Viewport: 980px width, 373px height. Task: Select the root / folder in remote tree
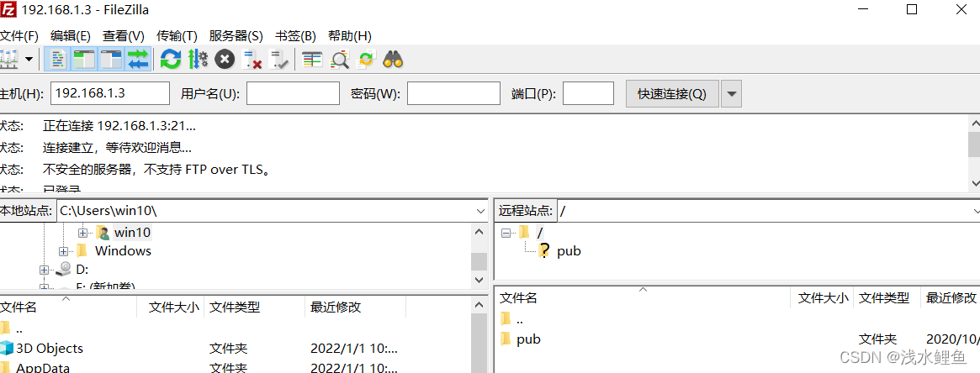tap(540, 232)
